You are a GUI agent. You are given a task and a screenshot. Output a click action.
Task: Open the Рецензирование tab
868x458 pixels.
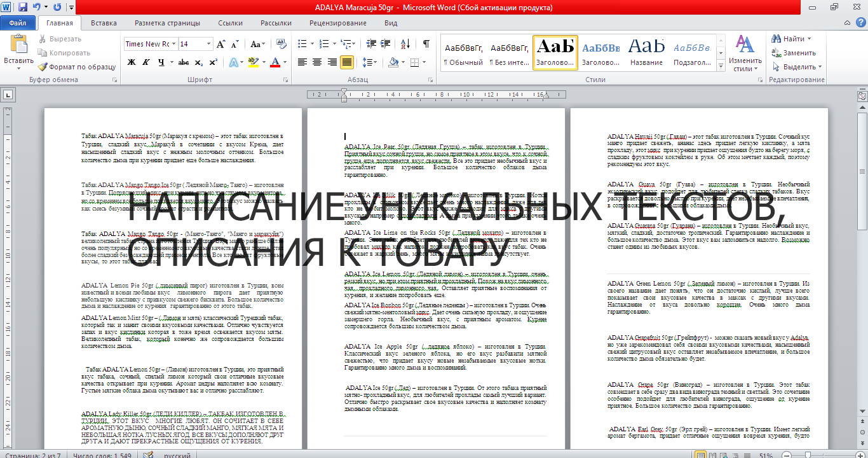click(x=337, y=23)
